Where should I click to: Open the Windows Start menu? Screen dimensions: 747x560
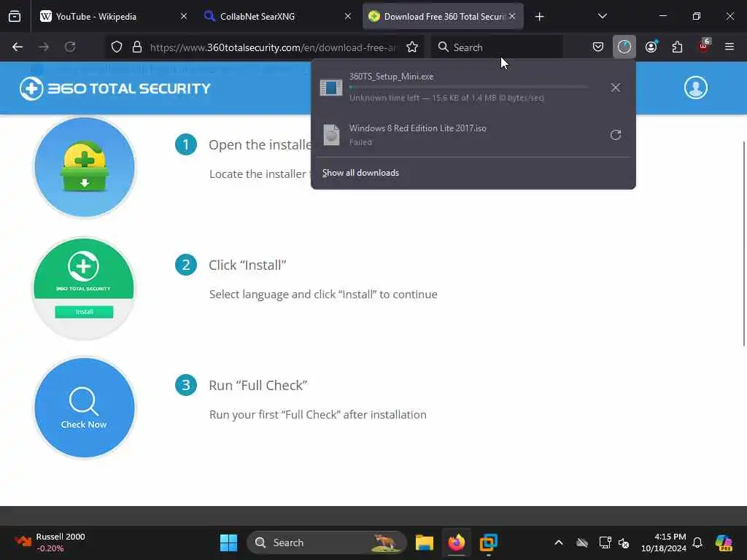(x=228, y=542)
